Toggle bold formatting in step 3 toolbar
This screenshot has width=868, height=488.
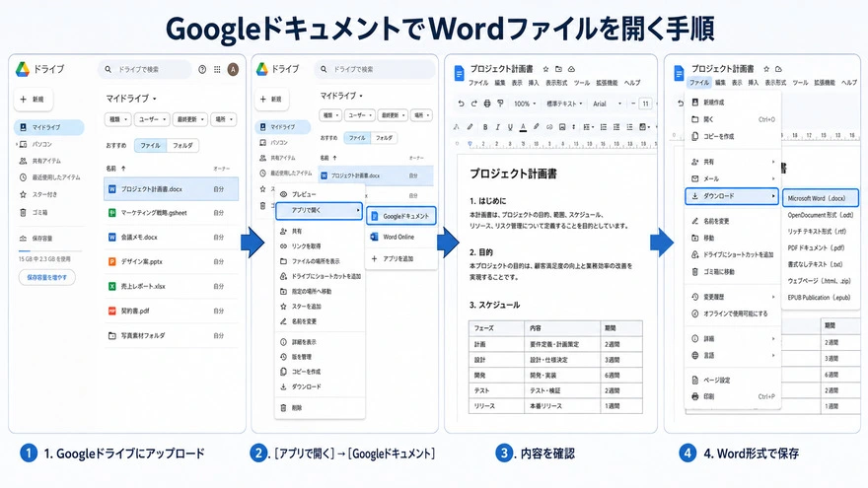point(485,127)
